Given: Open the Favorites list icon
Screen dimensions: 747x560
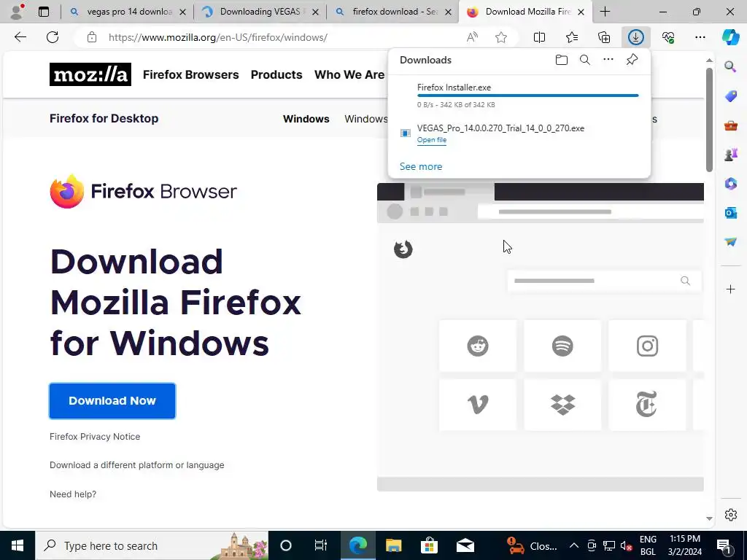Looking at the screenshot, I should [x=572, y=37].
